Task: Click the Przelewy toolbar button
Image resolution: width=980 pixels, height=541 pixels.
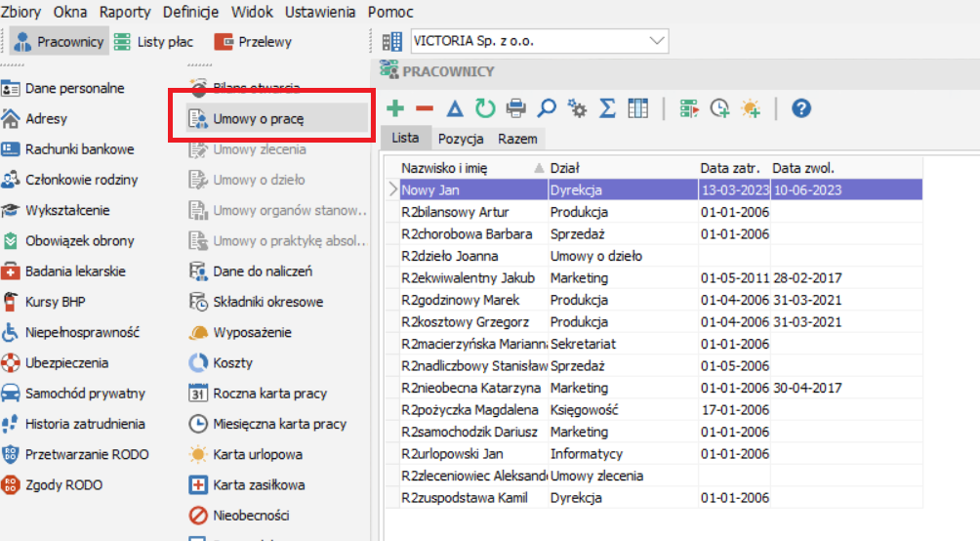Action: click(253, 42)
